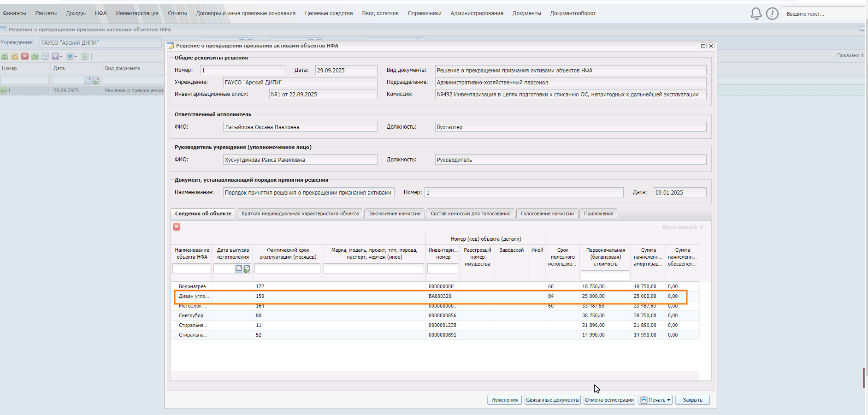Click the Отмена регистрации button
Screen dimensions: 868x415
click(609, 400)
